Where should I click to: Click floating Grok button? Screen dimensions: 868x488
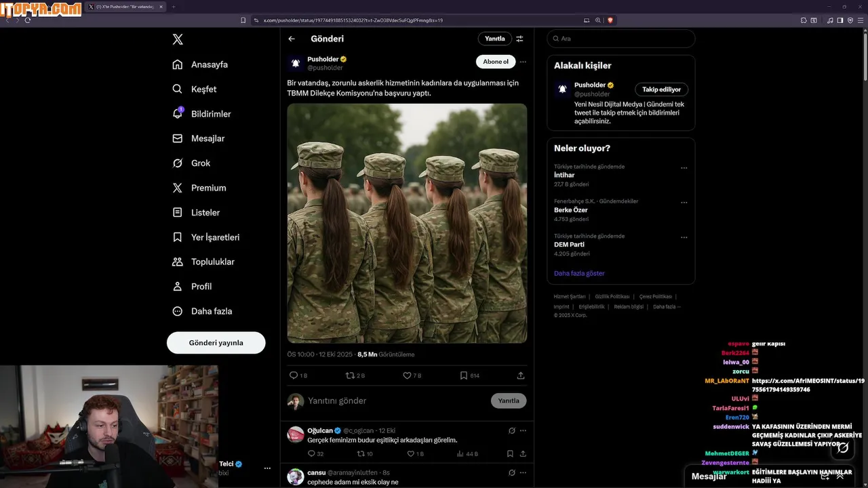click(x=843, y=447)
